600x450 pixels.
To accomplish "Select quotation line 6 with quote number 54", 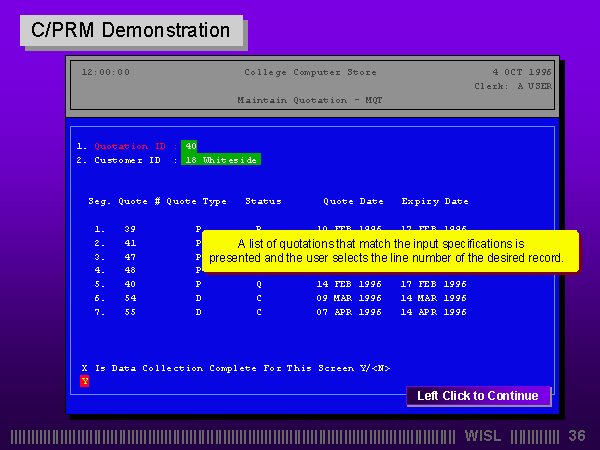I will [x=130, y=298].
